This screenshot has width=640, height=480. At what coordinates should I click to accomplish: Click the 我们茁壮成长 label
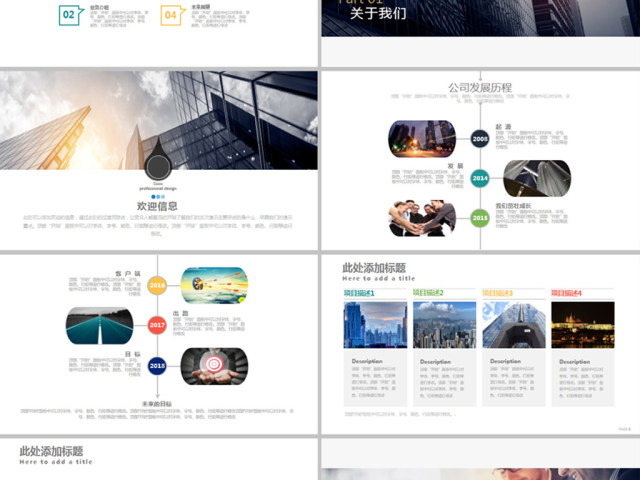point(513,206)
